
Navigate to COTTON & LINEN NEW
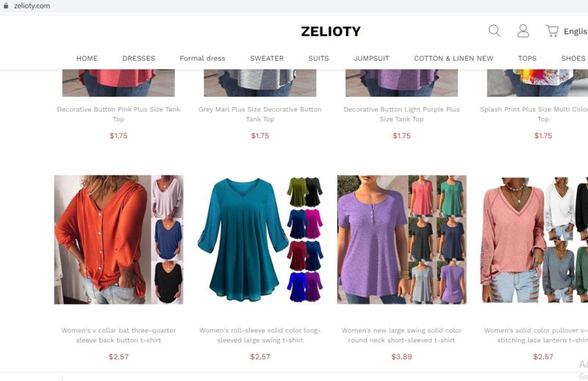coord(453,59)
